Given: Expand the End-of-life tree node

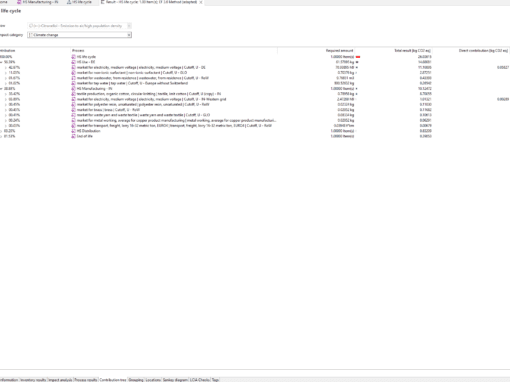Looking at the screenshot, I should pos(1,136).
